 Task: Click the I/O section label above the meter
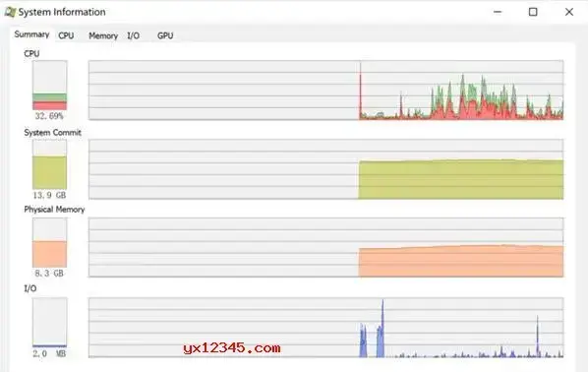pyautogui.click(x=30, y=288)
